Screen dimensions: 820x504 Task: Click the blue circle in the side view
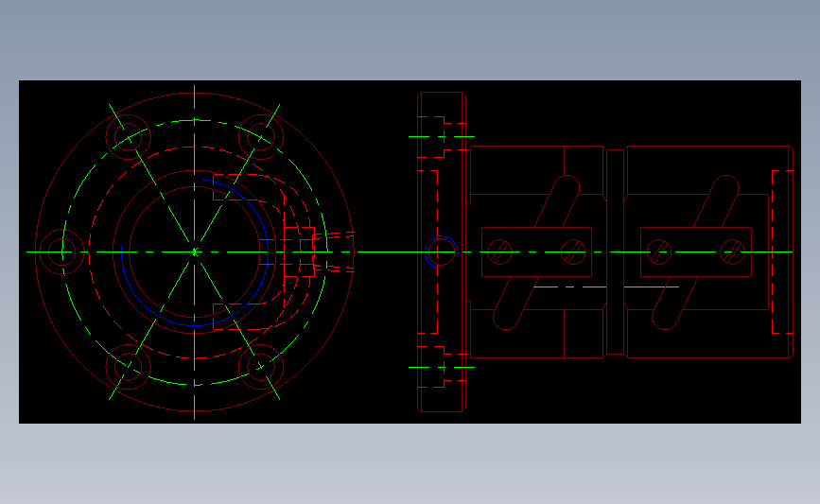442,252
